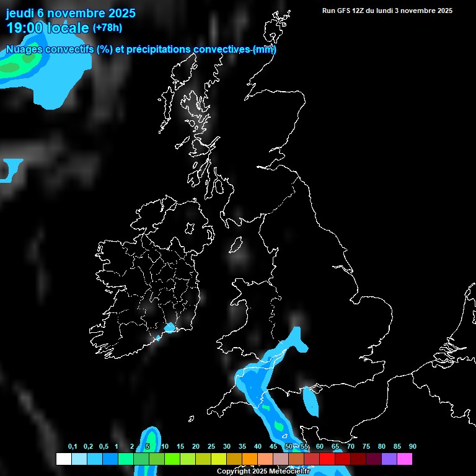Viewport: 476px width, 476px height.
Task: Click the legend label 0,1
Action: pos(73,446)
